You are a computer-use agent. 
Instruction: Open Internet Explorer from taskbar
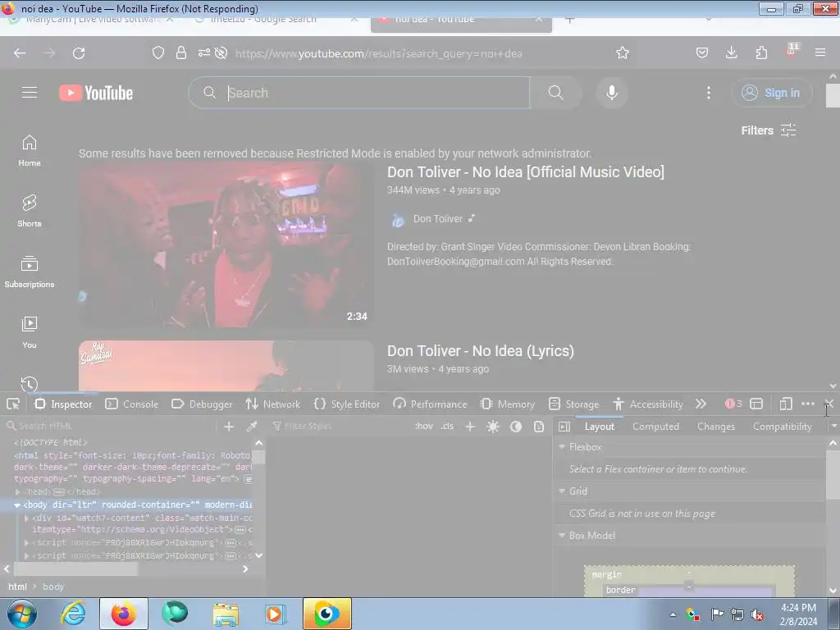point(73,614)
